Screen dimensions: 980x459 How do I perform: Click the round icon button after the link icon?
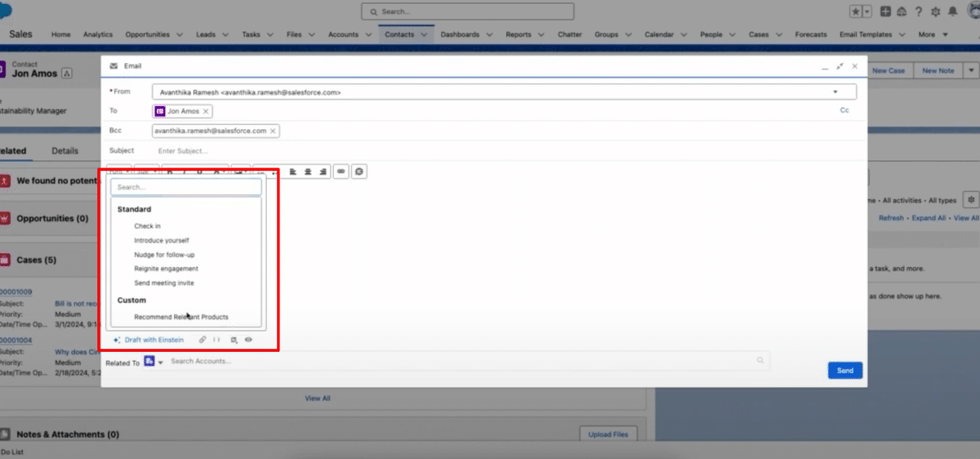point(359,172)
